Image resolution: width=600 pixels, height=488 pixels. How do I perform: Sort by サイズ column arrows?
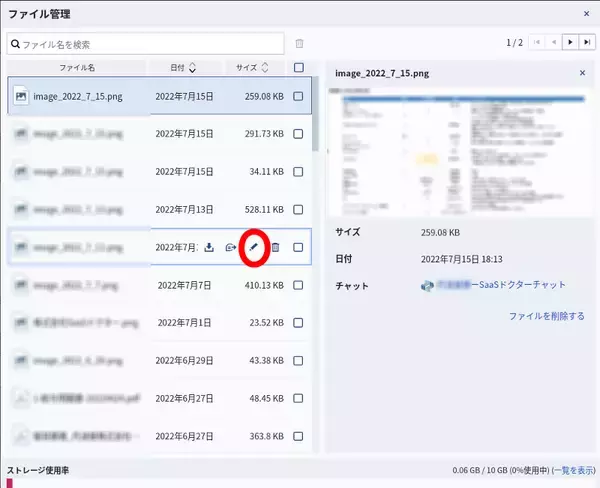point(264,68)
